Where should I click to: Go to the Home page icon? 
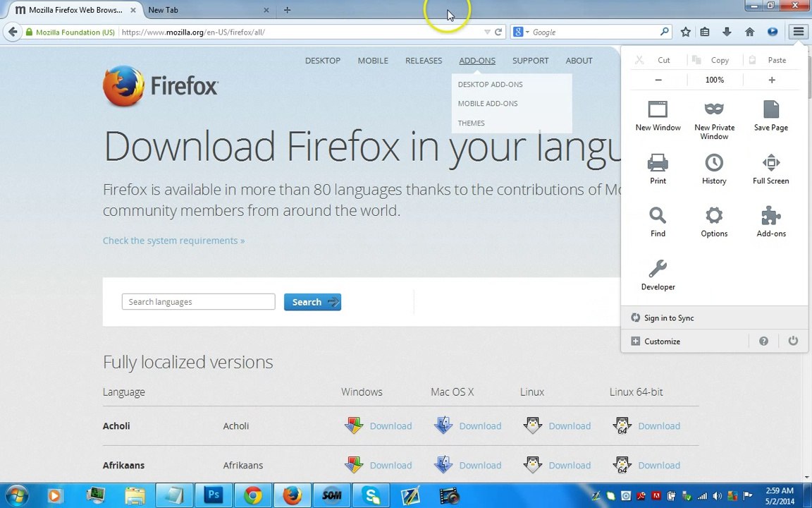coord(749,32)
